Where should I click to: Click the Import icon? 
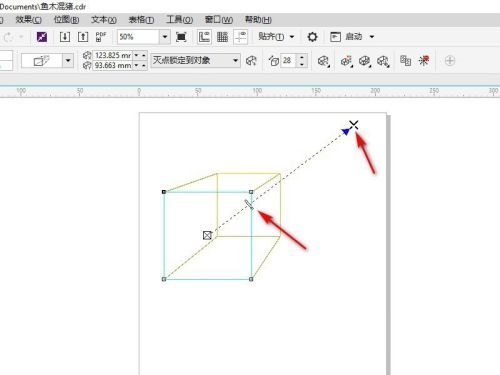[65, 37]
